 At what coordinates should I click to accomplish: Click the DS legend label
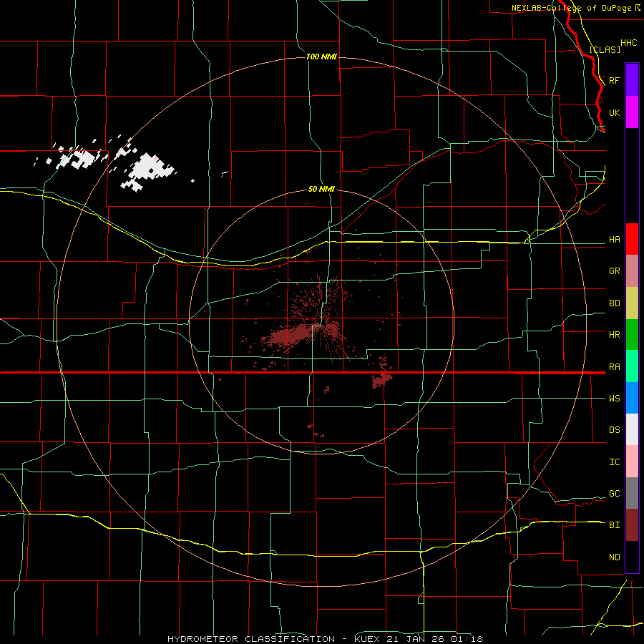pyautogui.click(x=614, y=430)
